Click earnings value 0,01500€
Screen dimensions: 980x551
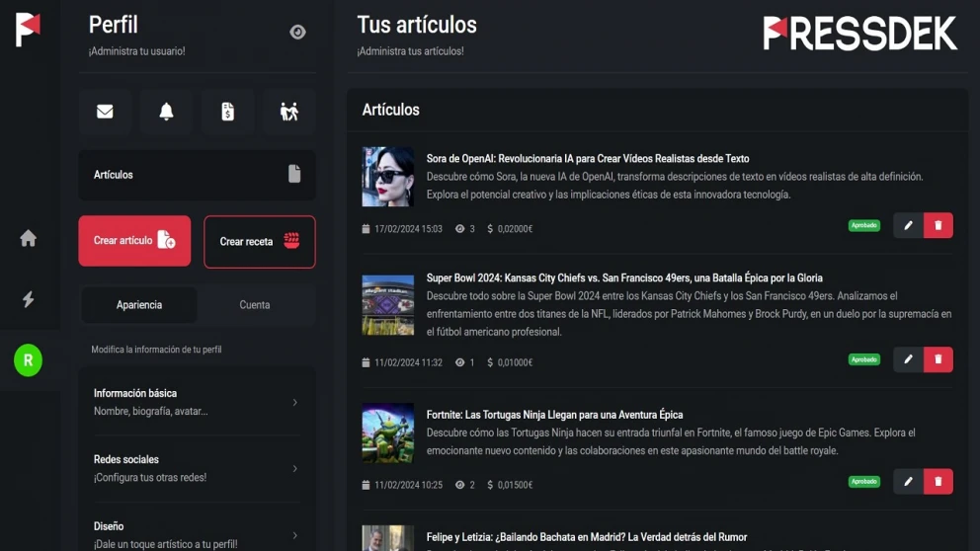515,485
